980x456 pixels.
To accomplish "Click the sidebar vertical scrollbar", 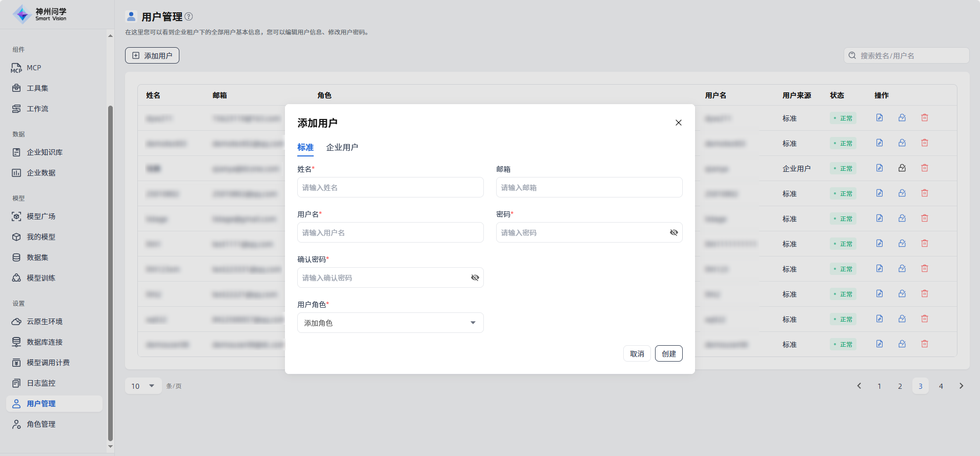I will (110, 272).
